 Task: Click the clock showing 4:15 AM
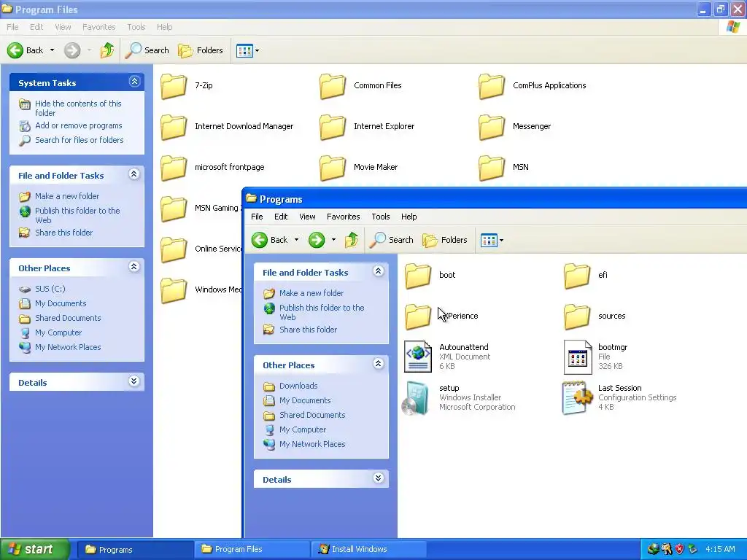click(720, 550)
